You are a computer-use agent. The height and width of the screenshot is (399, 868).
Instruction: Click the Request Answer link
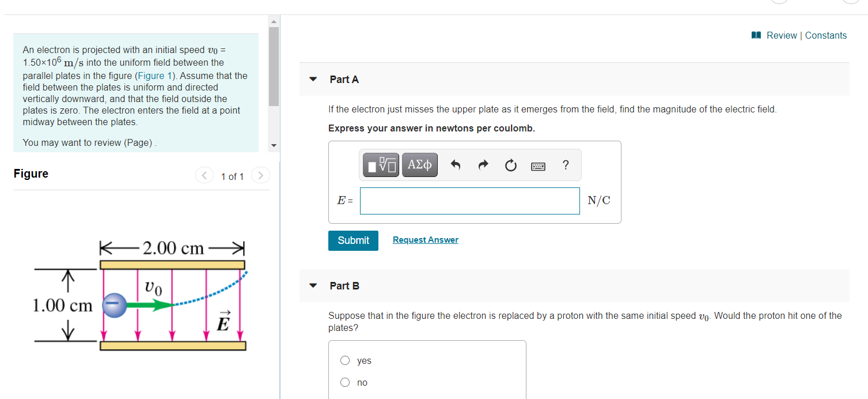pyautogui.click(x=425, y=239)
